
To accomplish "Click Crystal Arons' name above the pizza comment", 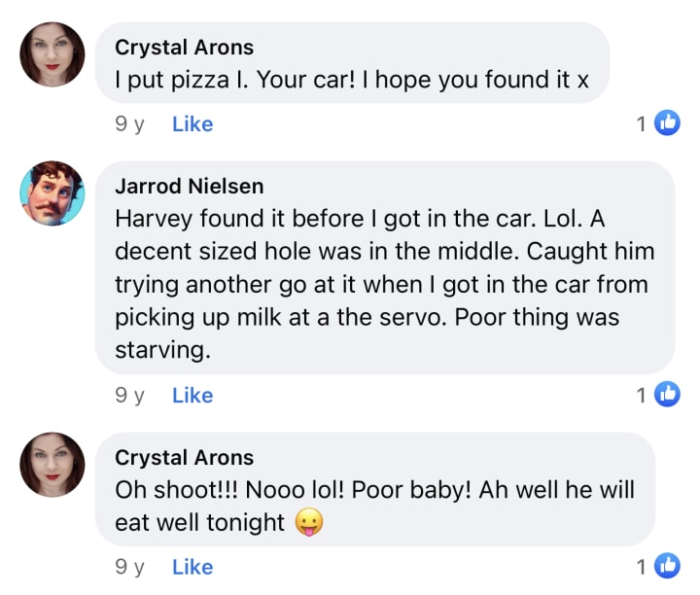I will coord(184,47).
